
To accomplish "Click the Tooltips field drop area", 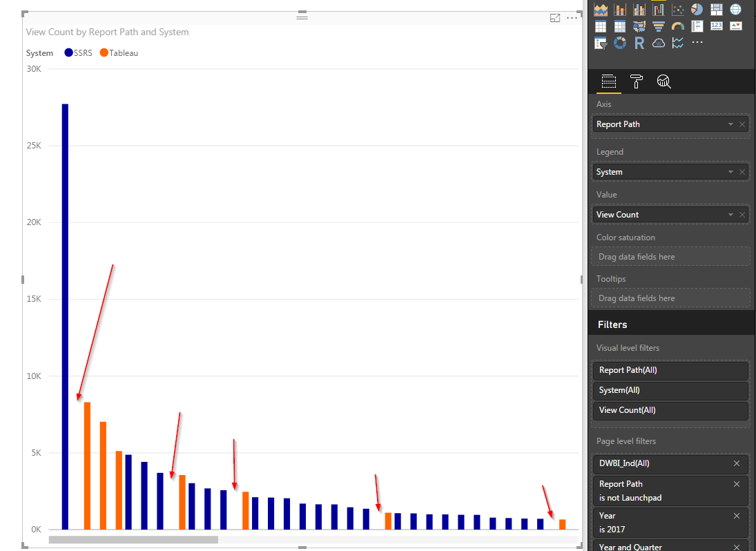I will pos(670,298).
